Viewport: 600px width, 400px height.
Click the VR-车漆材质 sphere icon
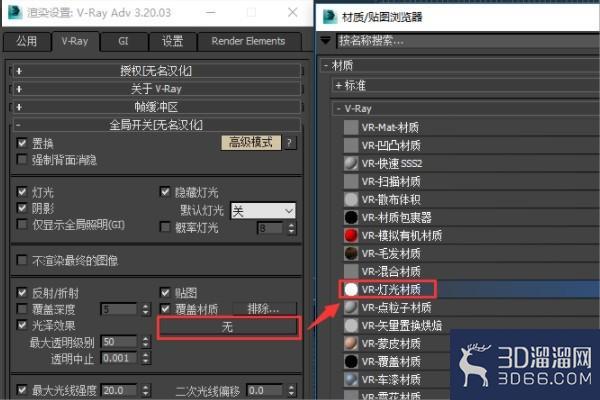(351, 379)
